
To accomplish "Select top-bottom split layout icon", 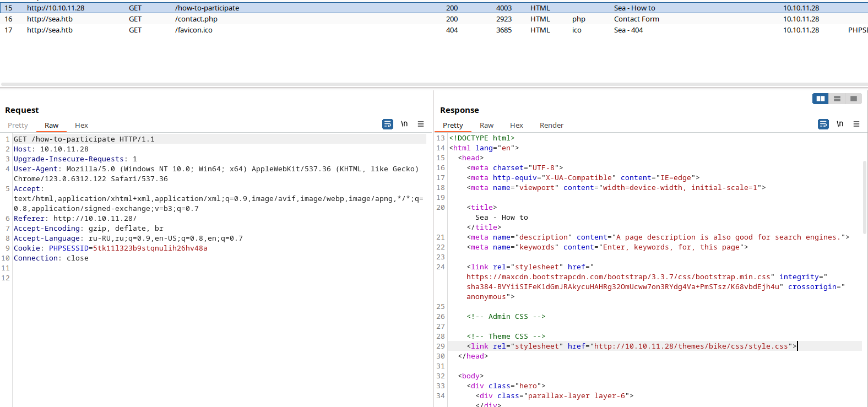I will click(837, 99).
